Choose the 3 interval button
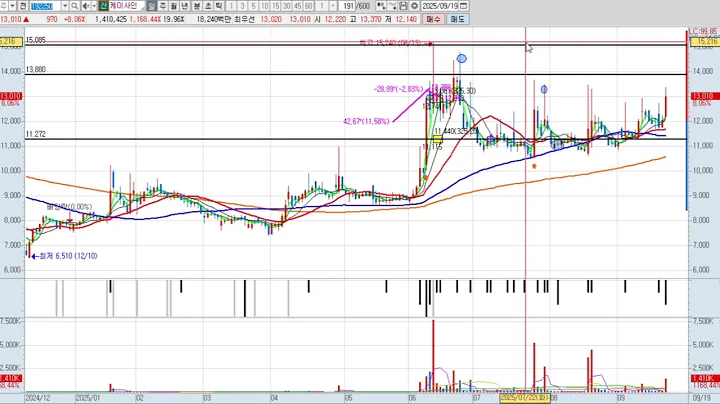 (x=242, y=6)
